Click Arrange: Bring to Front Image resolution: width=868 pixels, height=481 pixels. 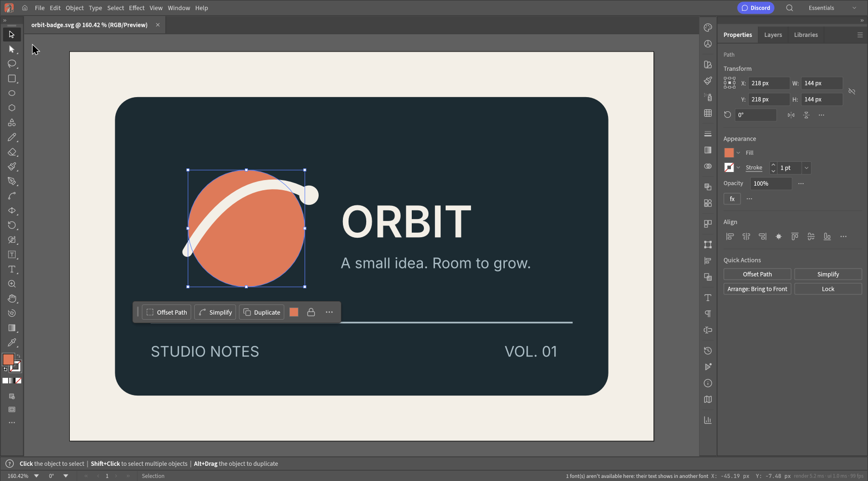757,289
